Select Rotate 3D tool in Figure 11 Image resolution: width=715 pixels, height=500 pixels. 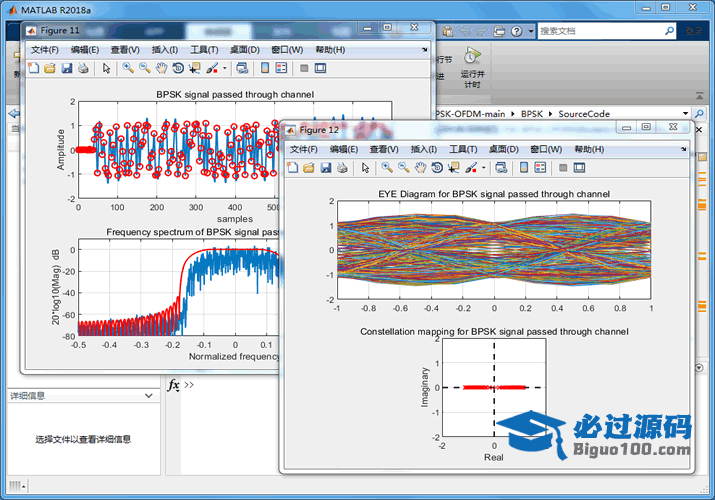tap(178, 68)
